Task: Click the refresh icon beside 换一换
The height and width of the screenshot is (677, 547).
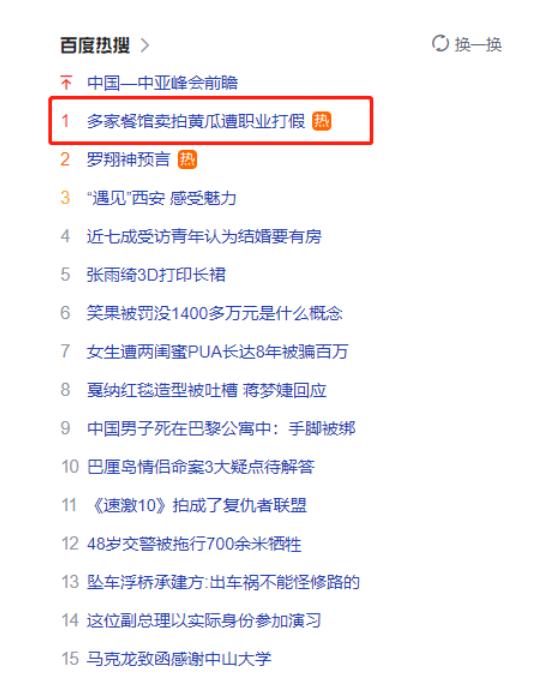Action: 440,44
